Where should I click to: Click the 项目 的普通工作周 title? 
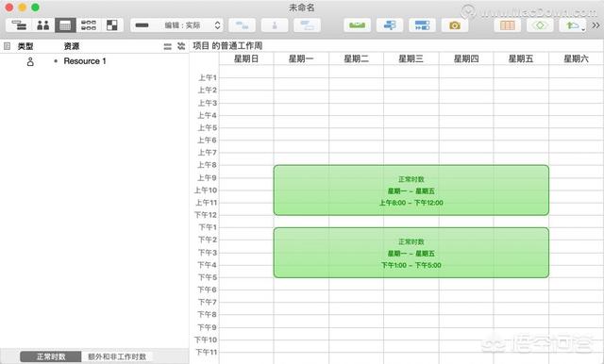227,46
